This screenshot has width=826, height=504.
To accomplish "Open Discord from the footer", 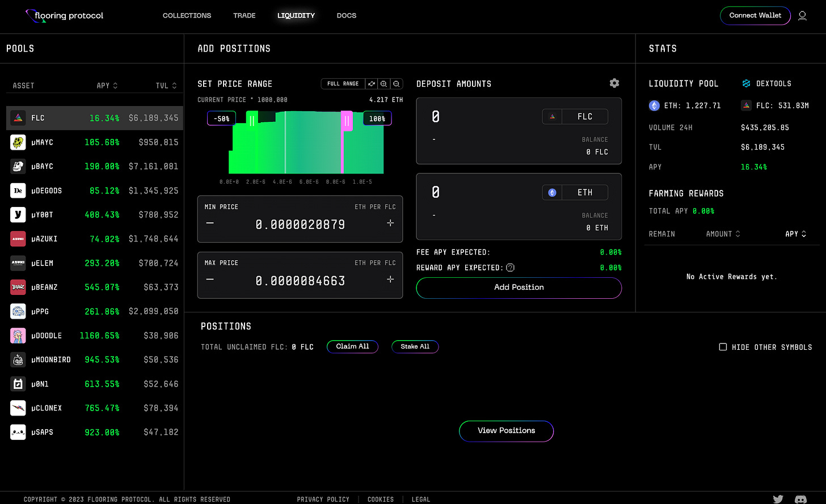I will [800, 499].
